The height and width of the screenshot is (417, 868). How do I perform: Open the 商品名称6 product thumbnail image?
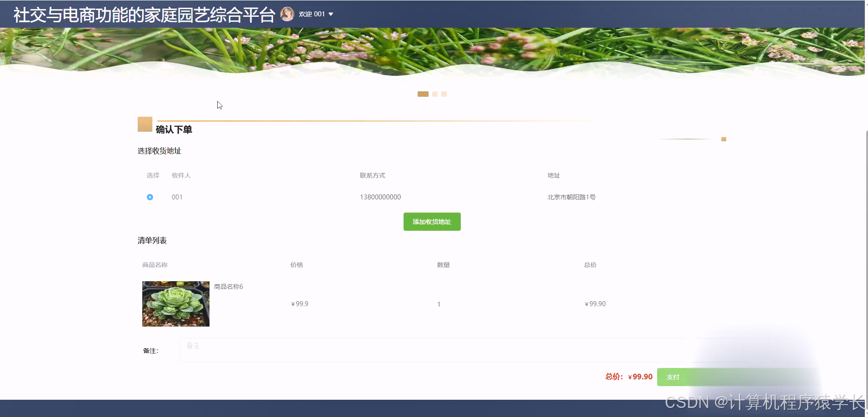[x=175, y=303]
